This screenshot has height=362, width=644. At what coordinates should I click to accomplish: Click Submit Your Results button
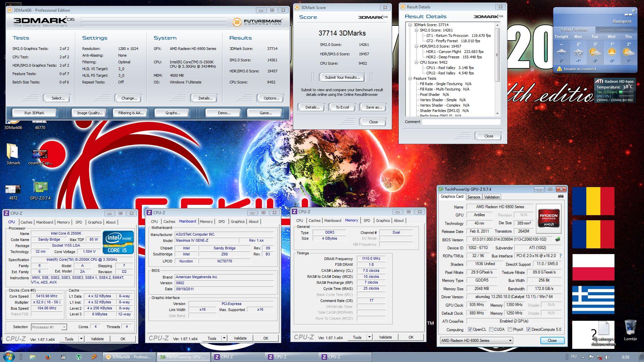coord(342,77)
